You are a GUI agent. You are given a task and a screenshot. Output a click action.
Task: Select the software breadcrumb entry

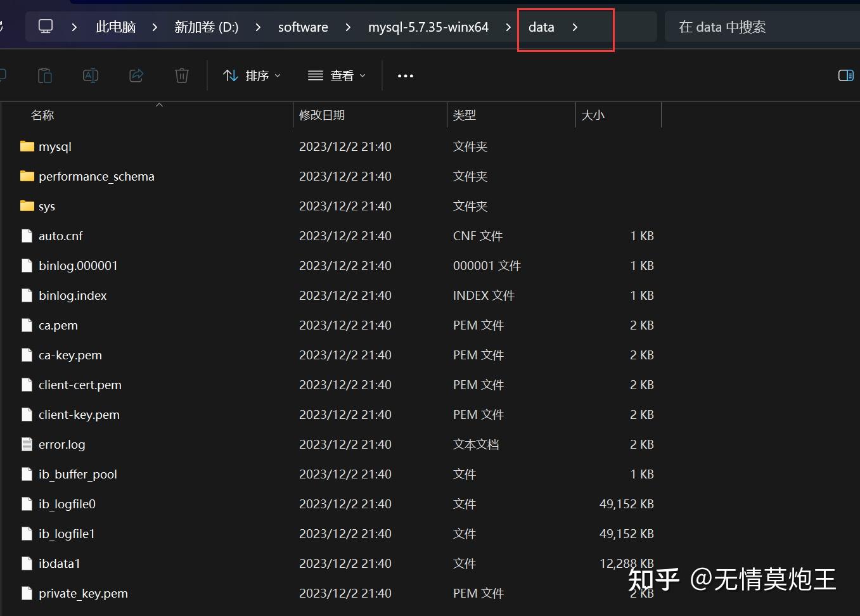tap(303, 27)
